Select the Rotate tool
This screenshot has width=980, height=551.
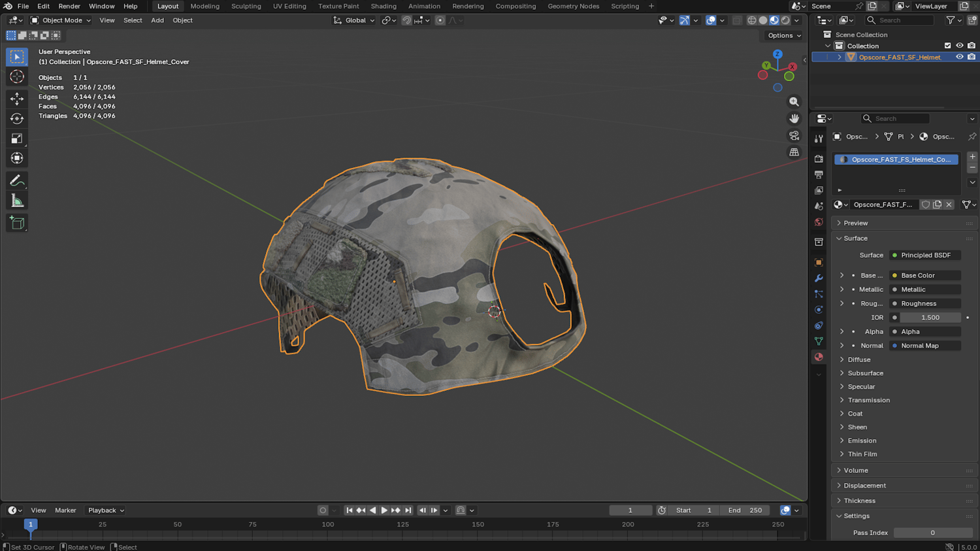click(17, 119)
